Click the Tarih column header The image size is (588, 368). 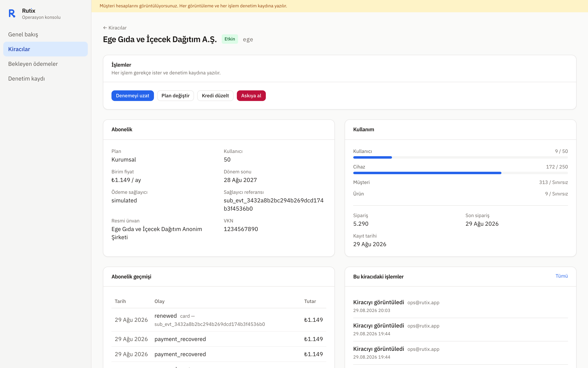coord(120,301)
